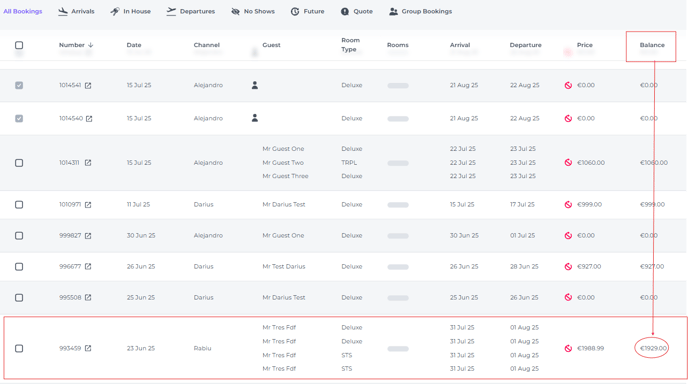Click the rooms pill for booking 1010971
Image resolution: width=688 pixels, height=384 pixels.
pos(398,205)
